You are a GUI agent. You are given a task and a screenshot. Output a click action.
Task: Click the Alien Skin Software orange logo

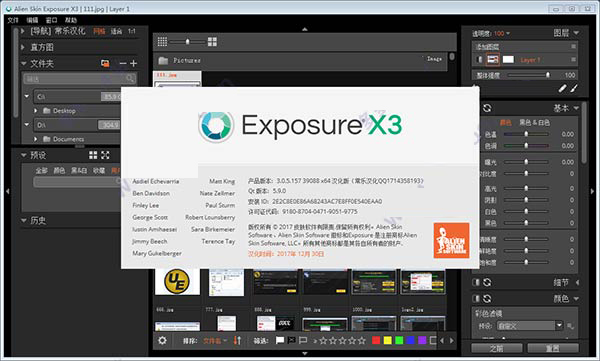pos(451,240)
